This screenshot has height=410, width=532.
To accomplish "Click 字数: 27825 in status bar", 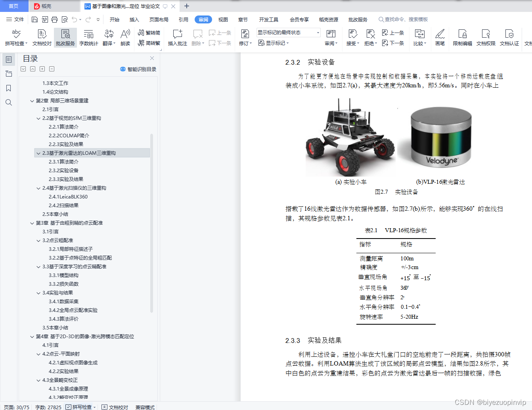I will (48, 407).
